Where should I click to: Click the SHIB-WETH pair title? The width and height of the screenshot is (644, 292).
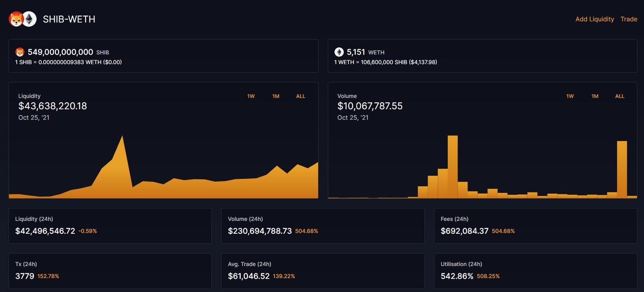pyautogui.click(x=68, y=19)
